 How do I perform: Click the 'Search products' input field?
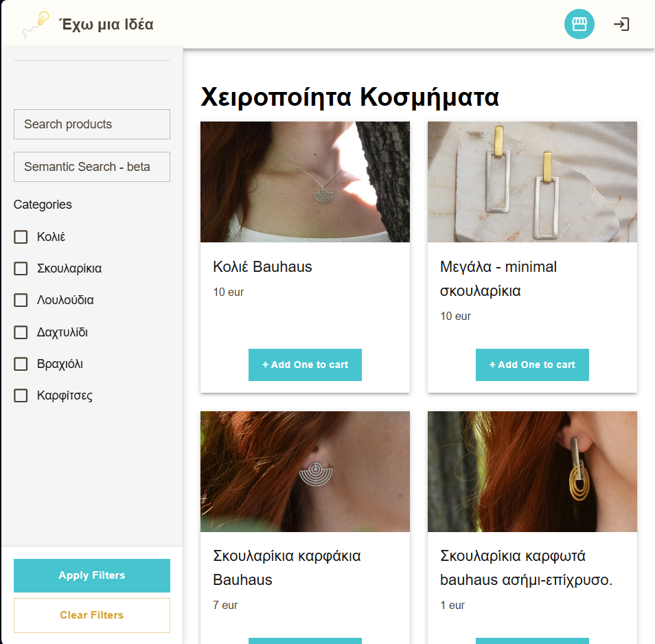[91, 124]
